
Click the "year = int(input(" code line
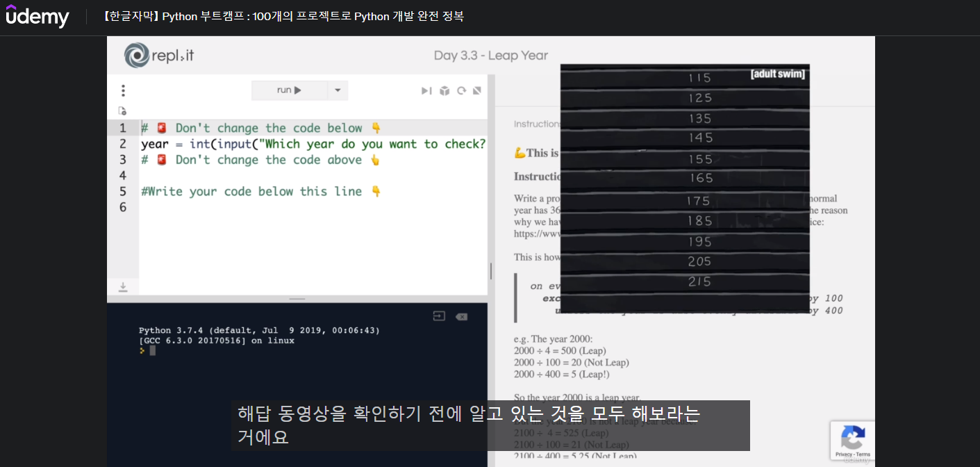click(313, 144)
